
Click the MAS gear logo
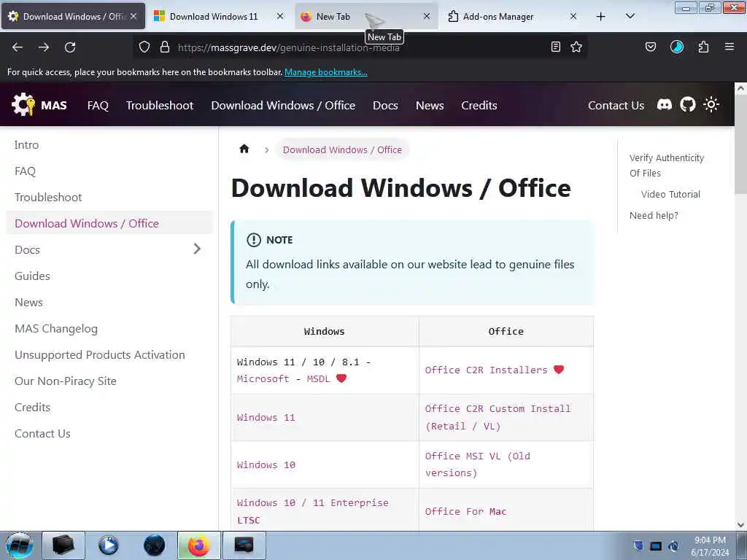[23, 105]
